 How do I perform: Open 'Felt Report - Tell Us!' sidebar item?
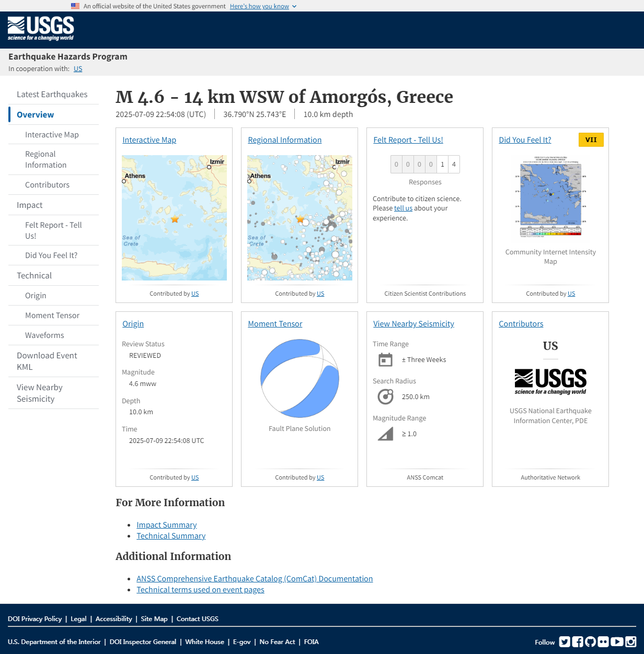coord(53,230)
